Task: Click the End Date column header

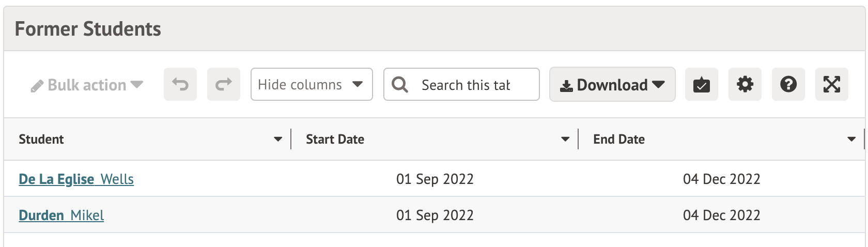Action: coord(618,139)
